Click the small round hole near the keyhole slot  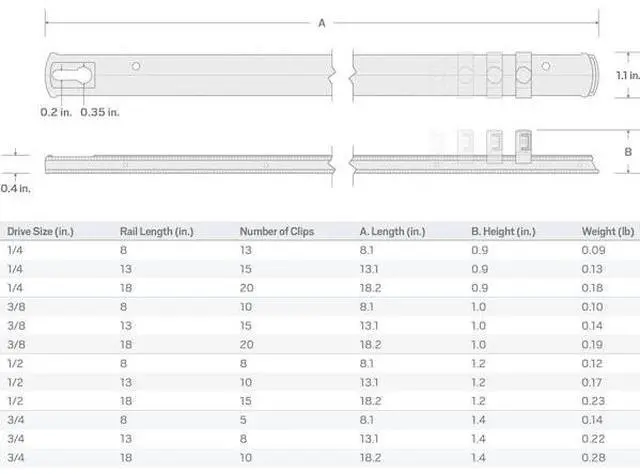click(136, 66)
